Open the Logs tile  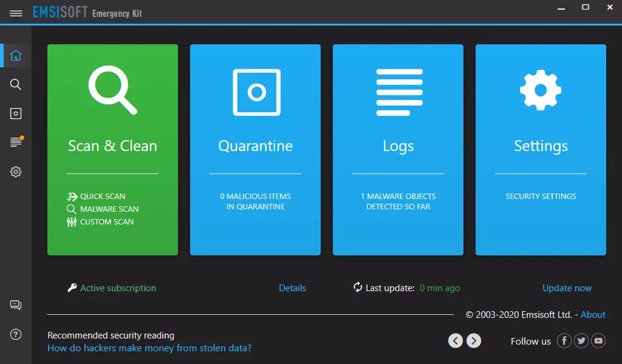[398, 150]
